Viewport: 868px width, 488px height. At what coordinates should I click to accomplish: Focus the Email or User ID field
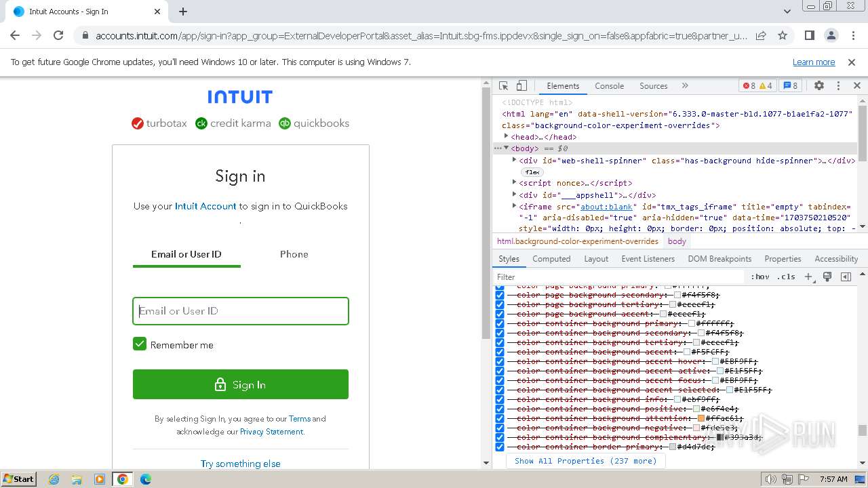(241, 311)
